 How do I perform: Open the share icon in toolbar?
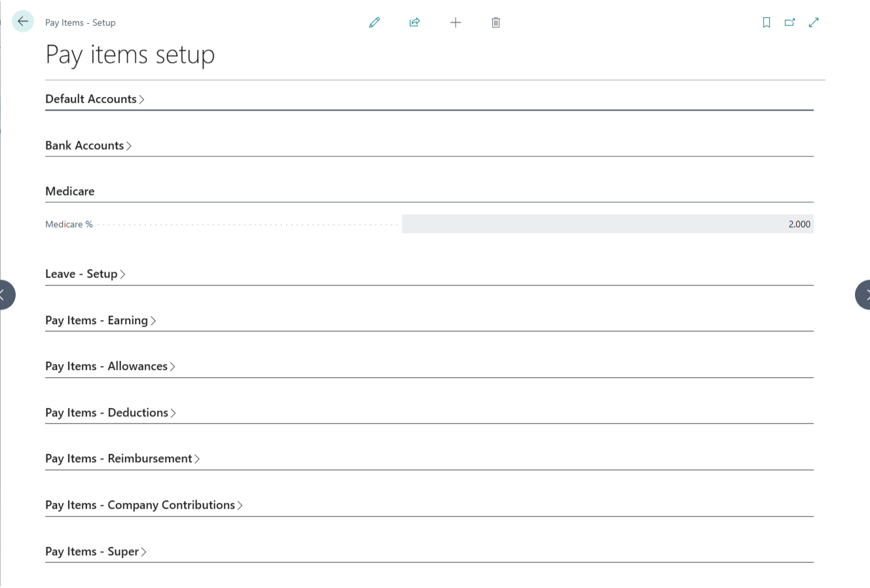414,22
